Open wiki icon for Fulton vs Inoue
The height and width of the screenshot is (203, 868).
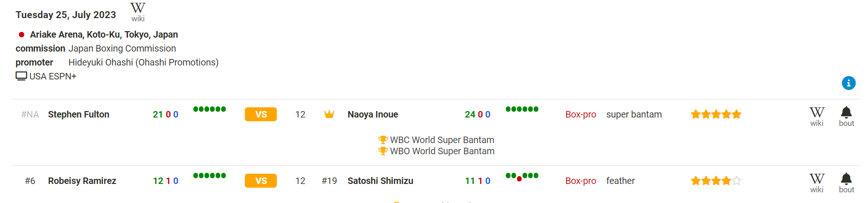817,117
